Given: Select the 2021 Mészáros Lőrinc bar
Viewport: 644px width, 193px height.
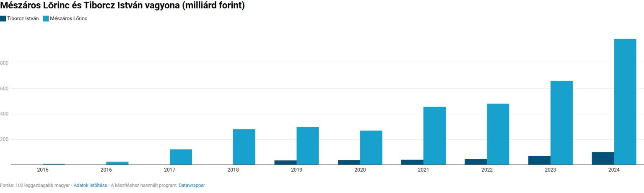Looking at the screenshot, I should click(435, 136).
